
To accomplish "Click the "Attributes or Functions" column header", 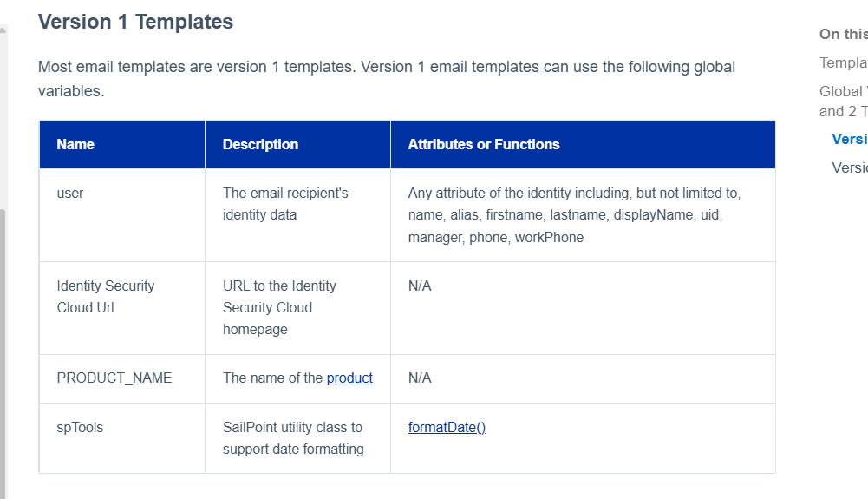I will [x=484, y=144].
